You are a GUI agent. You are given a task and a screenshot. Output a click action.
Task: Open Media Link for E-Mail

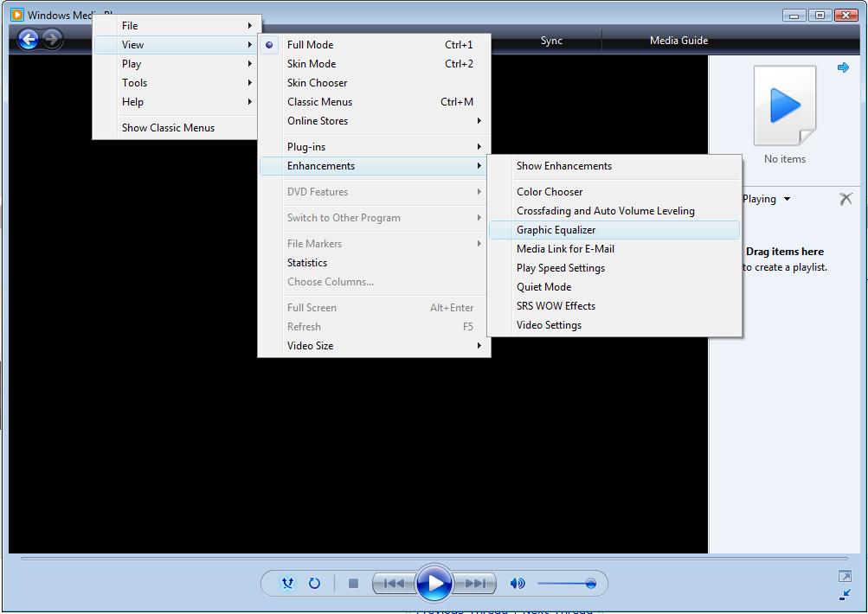pyautogui.click(x=614, y=249)
